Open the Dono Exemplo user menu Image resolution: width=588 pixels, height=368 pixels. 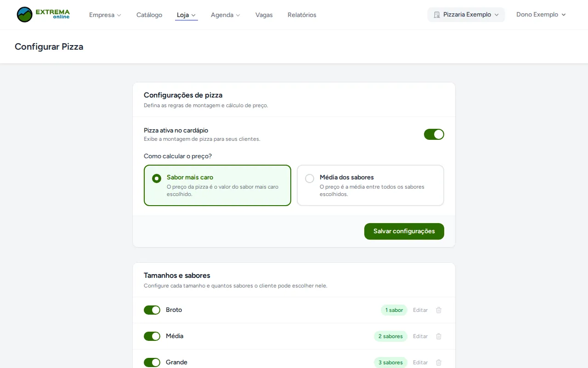(x=541, y=15)
